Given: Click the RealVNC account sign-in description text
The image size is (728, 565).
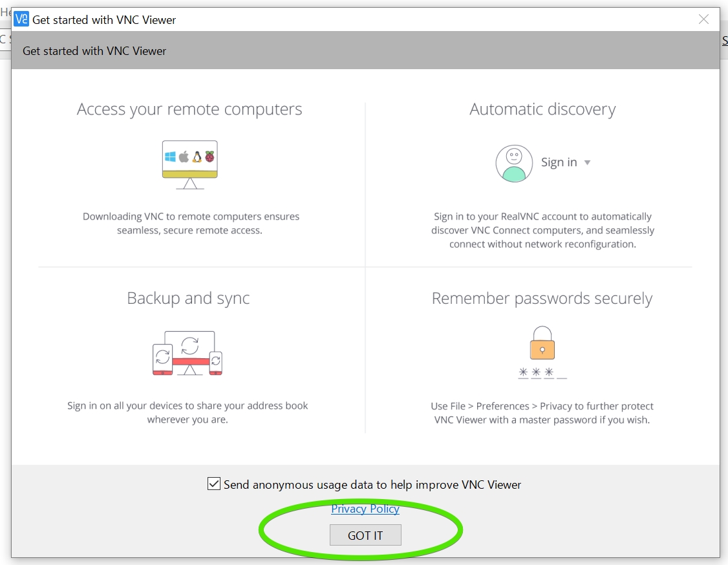Looking at the screenshot, I should (542, 230).
